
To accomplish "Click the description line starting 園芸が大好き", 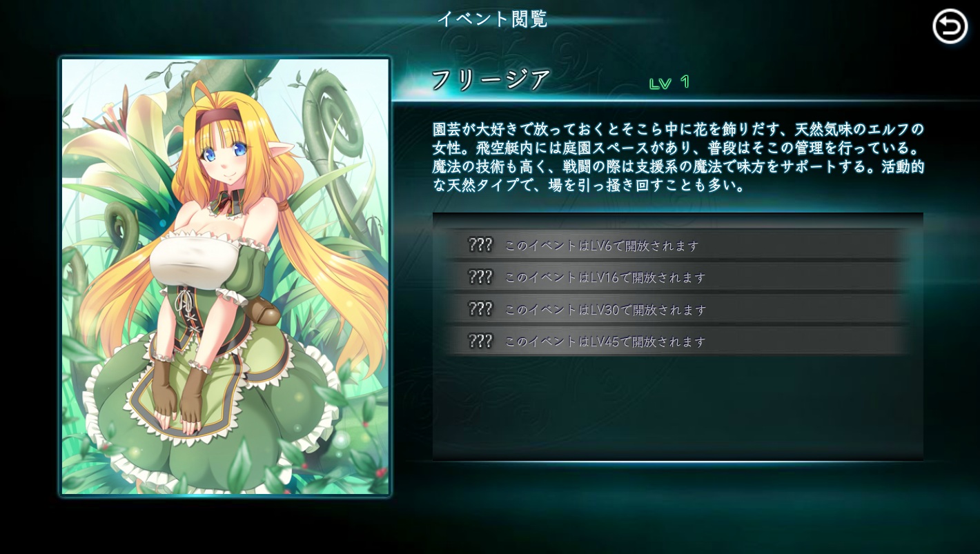I will tap(678, 129).
